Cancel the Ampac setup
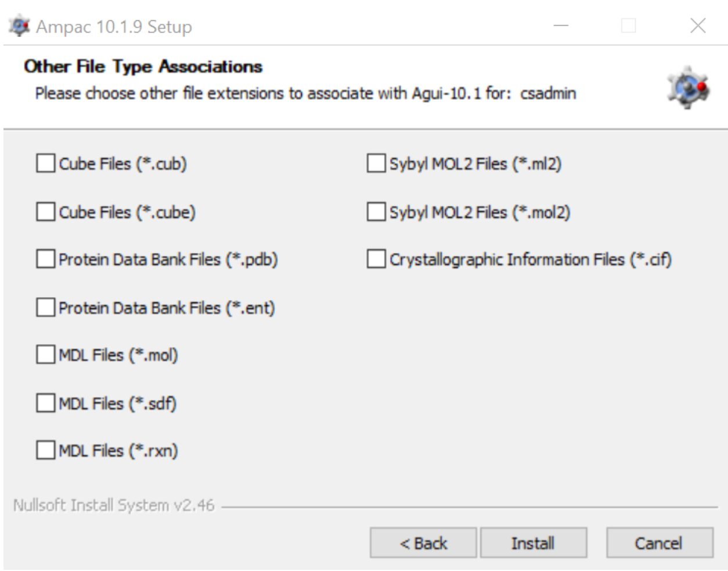Screen dimensions: 728x571 coord(659,543)
